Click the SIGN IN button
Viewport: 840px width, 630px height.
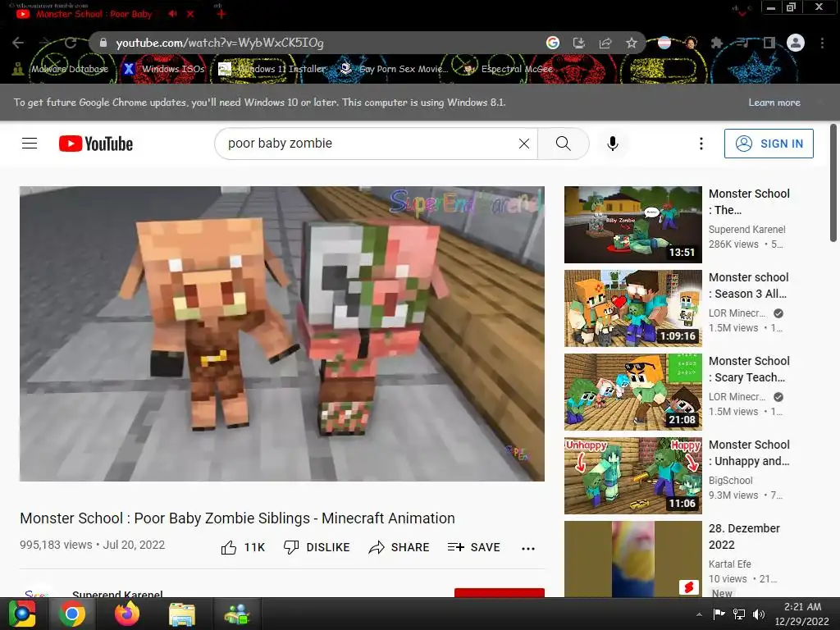pyautogui.click(x=769, y=144)
